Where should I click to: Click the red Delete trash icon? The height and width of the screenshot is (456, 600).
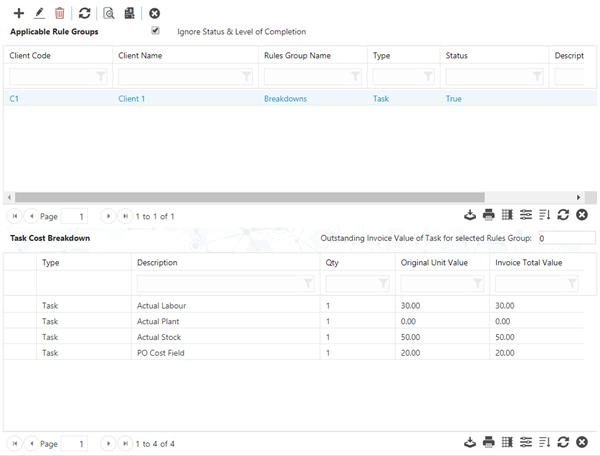(60, 13)
